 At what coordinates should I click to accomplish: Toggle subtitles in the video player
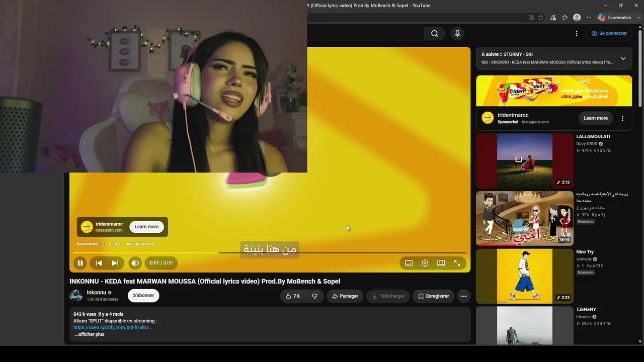pos(409,263)
